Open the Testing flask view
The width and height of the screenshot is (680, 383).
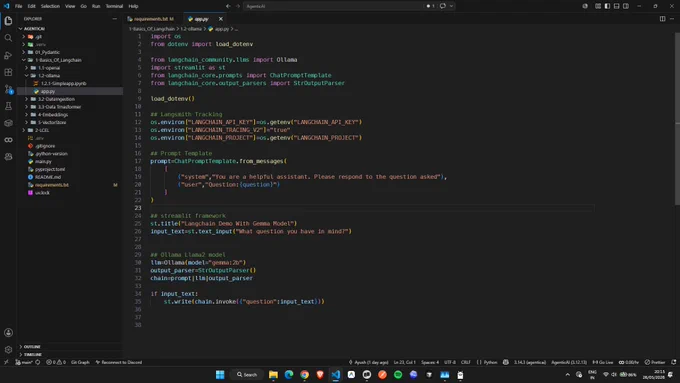pyautogui.click(x=8, y=106)
